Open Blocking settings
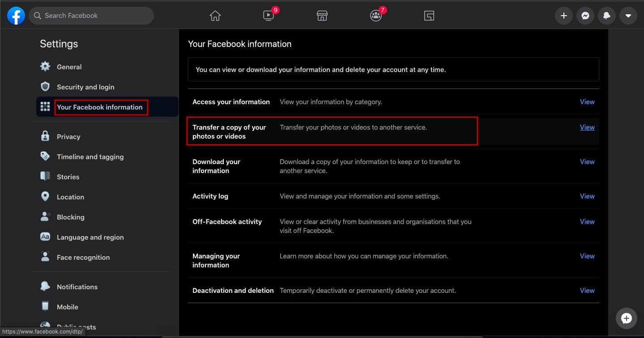644x338 pixels. 71,217
